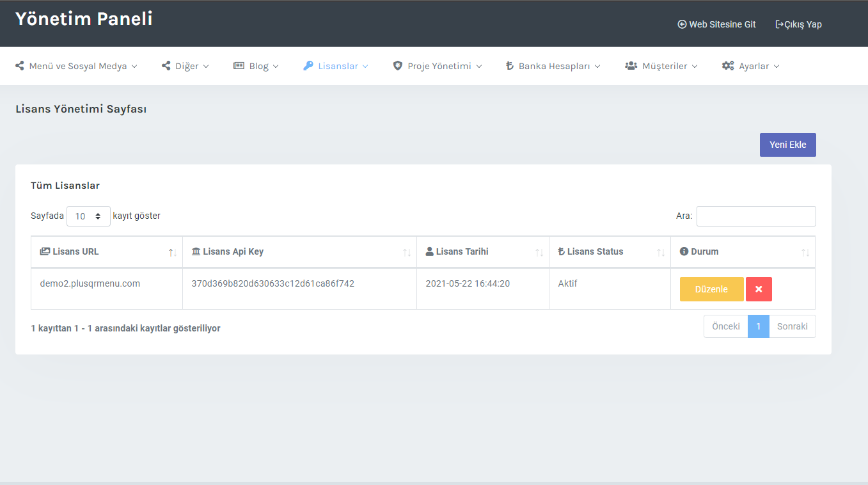Click the users icon beside Müşteriler
The image size is (868, 485).
[631, 66]
